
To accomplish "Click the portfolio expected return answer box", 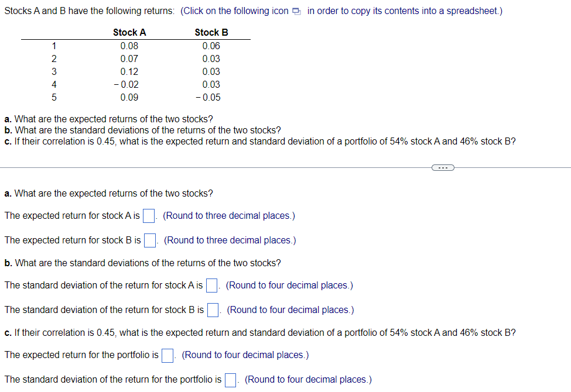I will pyautogui.click(x=167, y=355).
